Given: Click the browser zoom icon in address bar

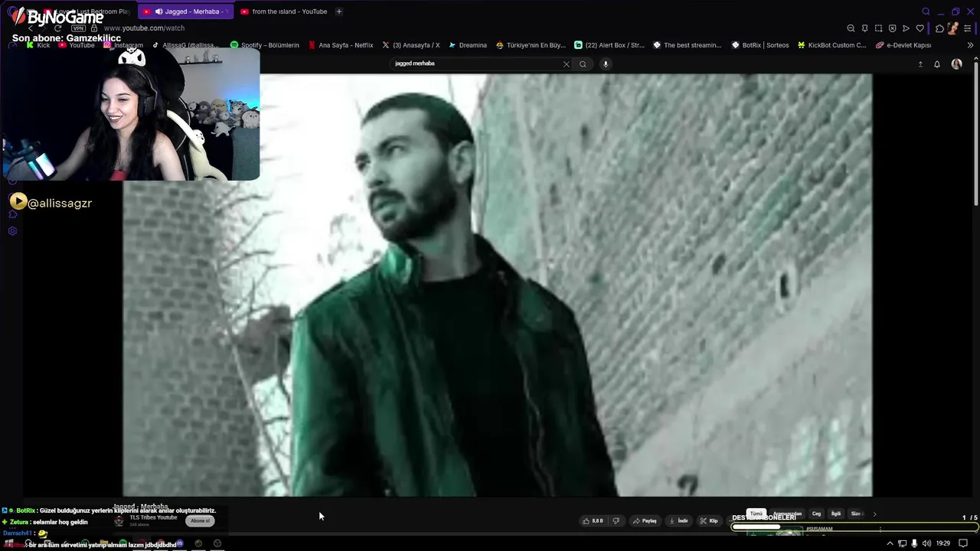Looking at the screenshot, I should click(851, 28).
